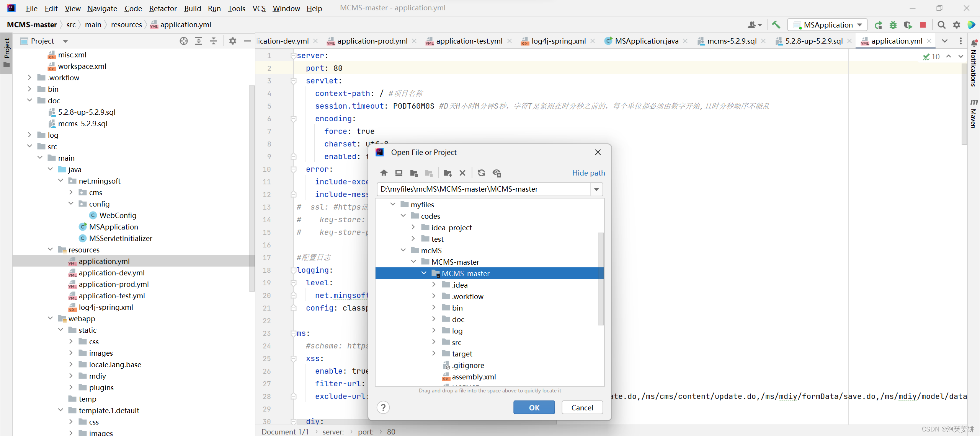Click the Stop run red square icon
980x436 pixels.
[x=923, y=25]
